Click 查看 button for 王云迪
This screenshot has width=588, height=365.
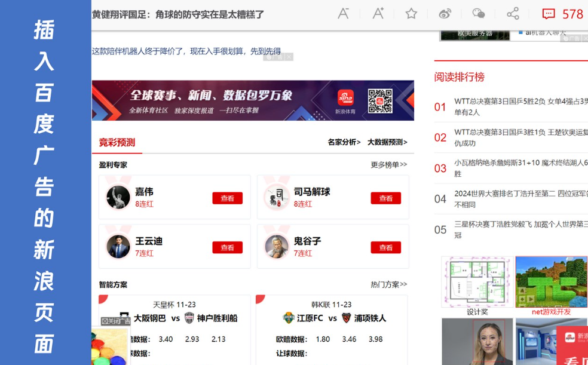227,247
